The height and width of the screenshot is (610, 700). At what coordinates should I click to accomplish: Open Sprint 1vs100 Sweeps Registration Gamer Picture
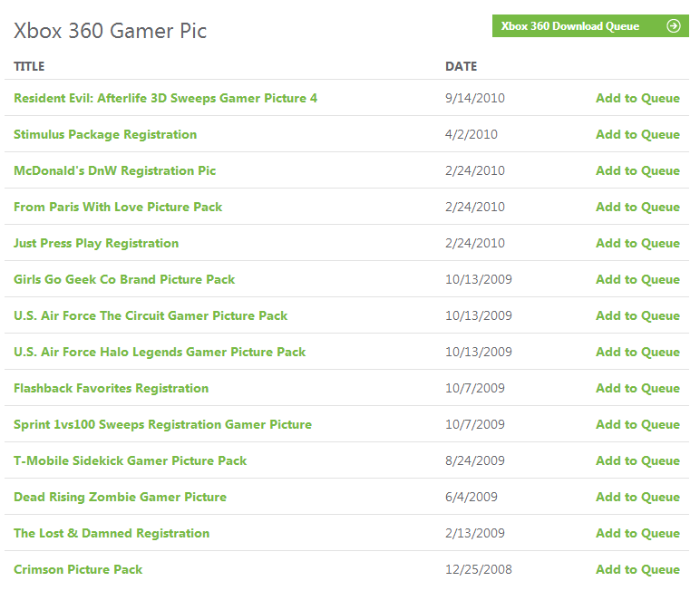[x=162, y=424]
